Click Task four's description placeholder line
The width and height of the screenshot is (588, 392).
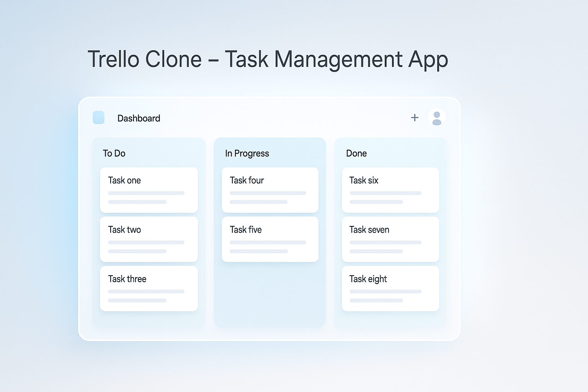click(x=268, y=193)
